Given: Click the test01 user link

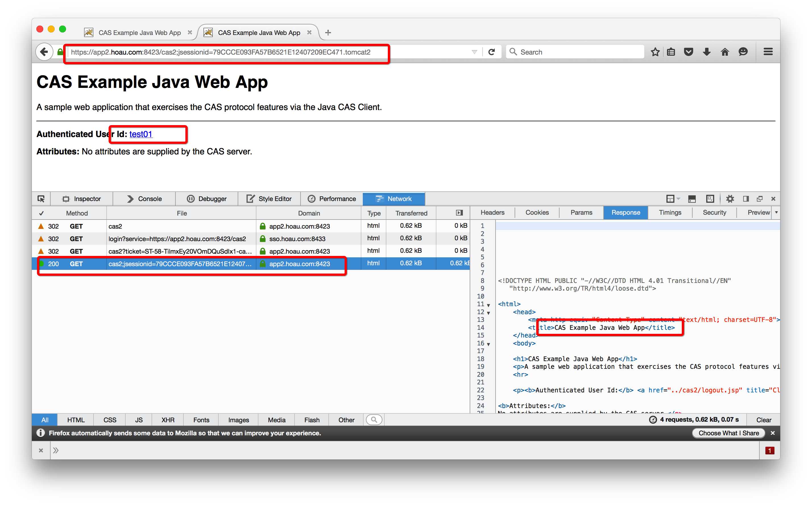Looking at the screenshot, I should click(x=140, y=134).
